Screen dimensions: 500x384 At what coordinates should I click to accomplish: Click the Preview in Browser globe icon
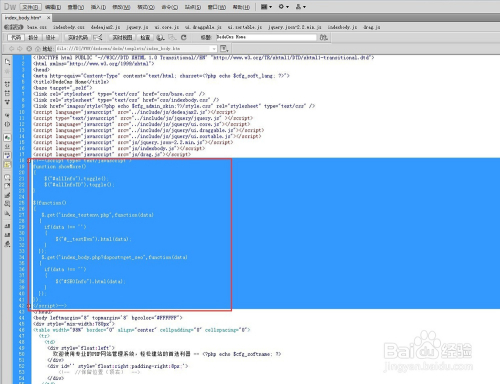coord(160,37)
